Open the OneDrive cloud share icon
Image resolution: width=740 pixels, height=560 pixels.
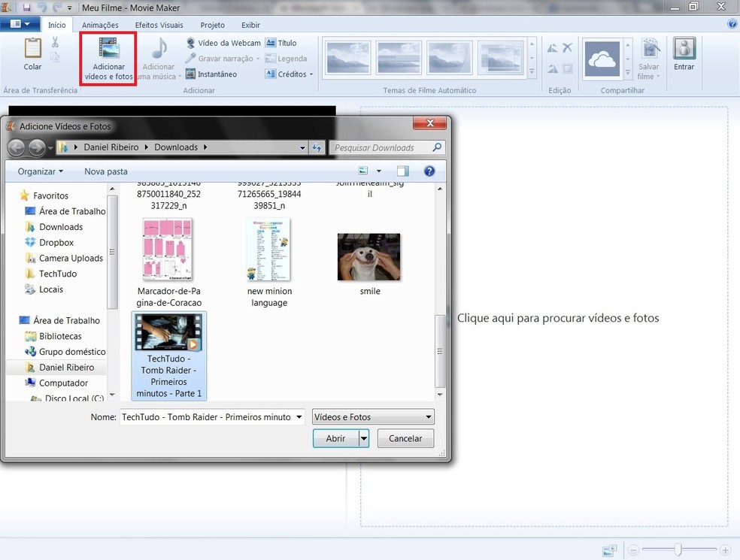[602, 60]
